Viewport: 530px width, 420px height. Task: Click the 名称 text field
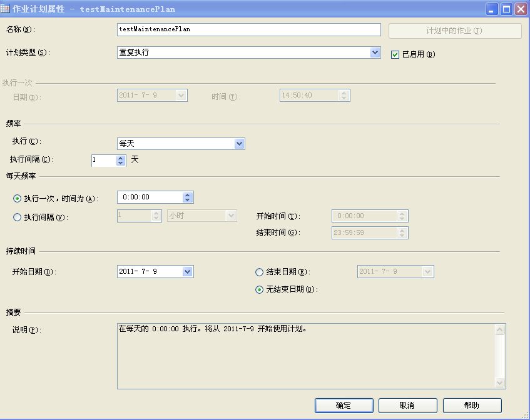click(249, 29)
